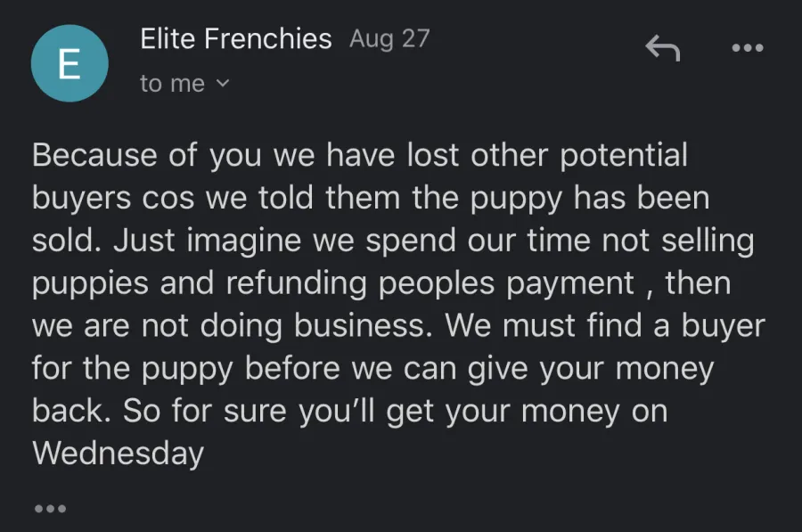Screen dimensions: 802x532
Task: Click 'selling' at end of third line
Action: coord(708,240)
